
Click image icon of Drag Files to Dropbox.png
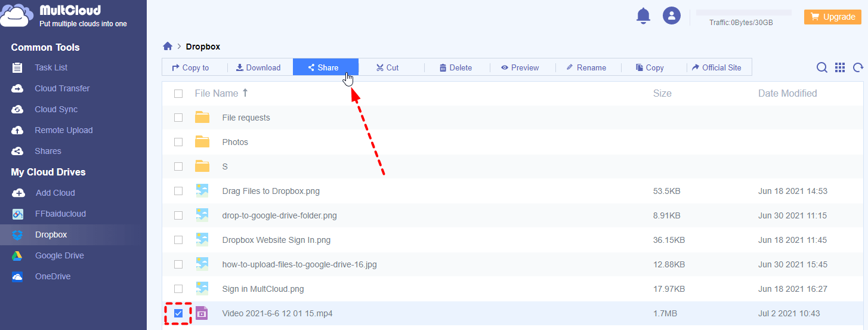coord(202,191)
